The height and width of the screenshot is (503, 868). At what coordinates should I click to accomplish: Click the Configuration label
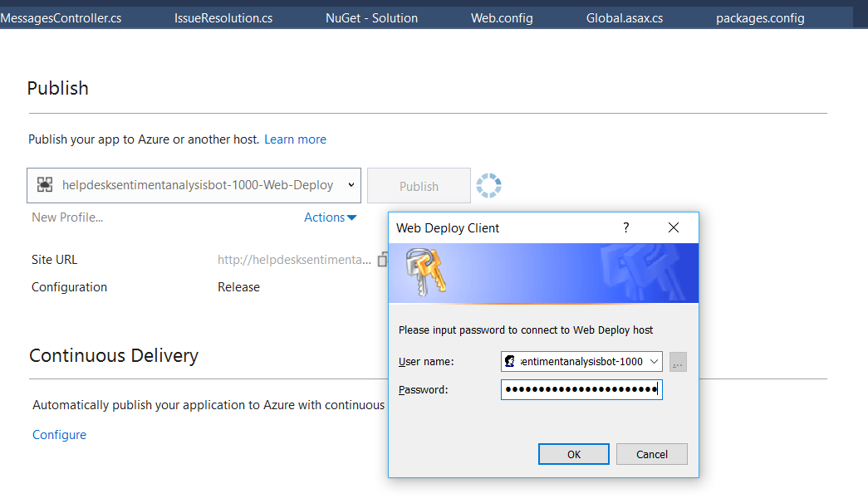pos(69,287)
